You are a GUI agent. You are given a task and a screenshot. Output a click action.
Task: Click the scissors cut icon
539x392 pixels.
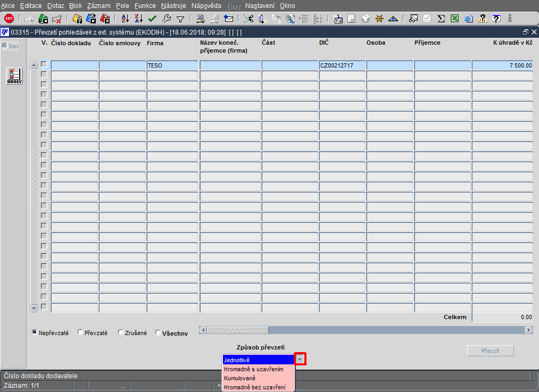tap(248, 19)
